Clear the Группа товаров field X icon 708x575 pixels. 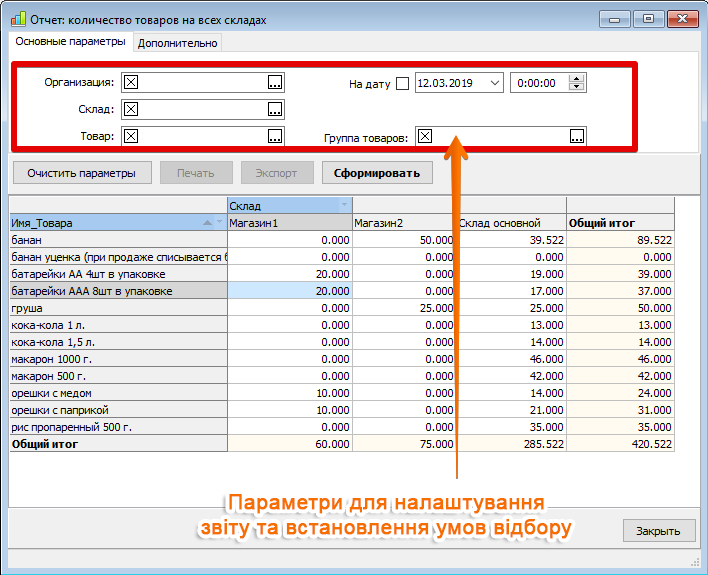[x=425, y=136]
